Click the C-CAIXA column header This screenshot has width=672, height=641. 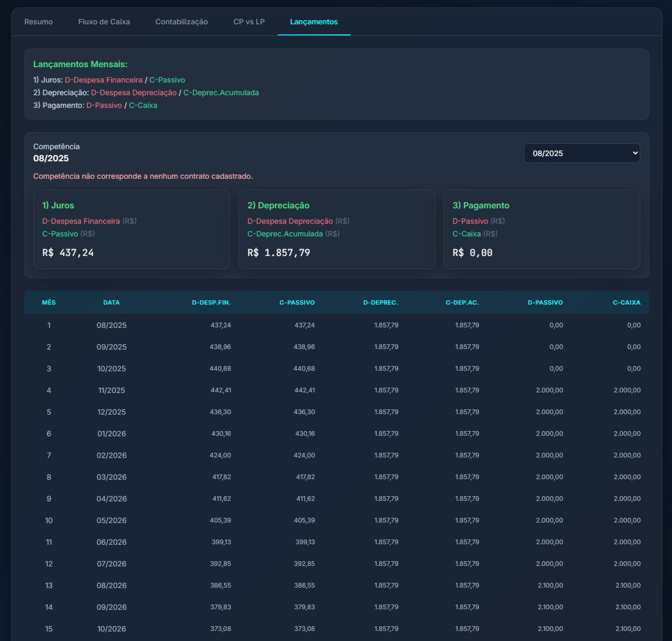[x=626, y=303]
